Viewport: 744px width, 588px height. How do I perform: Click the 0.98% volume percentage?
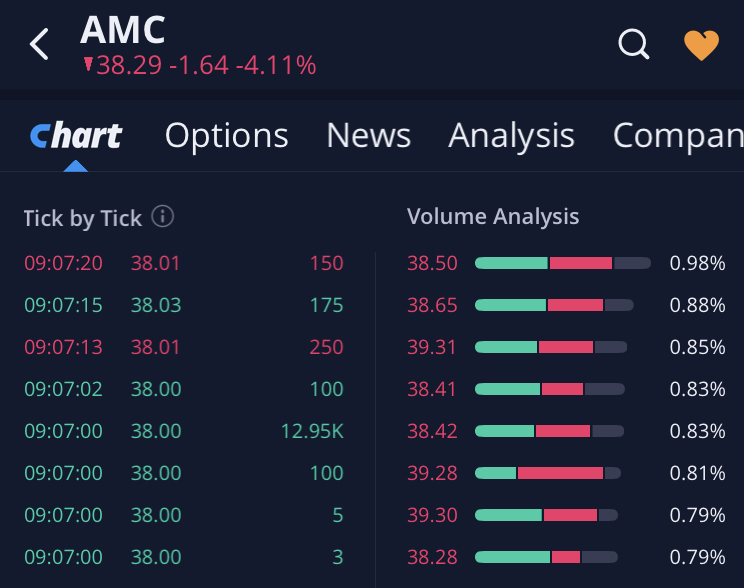(x=697, y=264)
